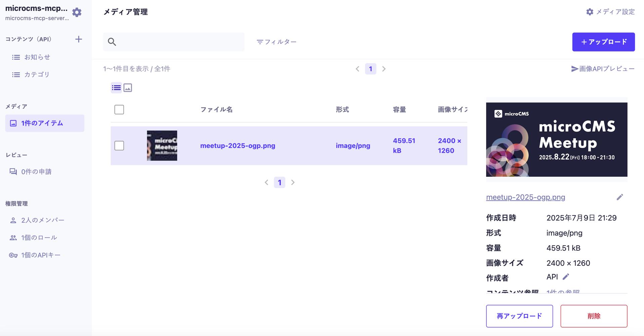Open the フィルター filter options

276,42
